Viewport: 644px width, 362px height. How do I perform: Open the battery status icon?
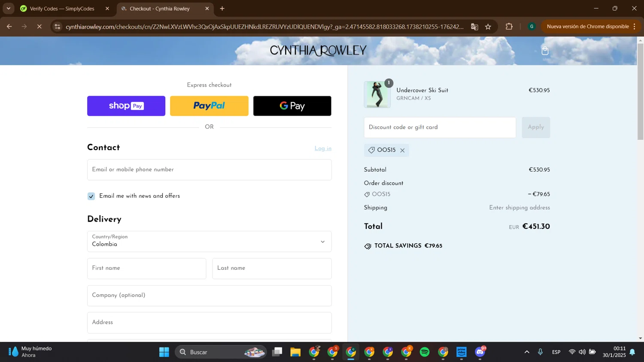pyautogui.click(x=592, y=352)
